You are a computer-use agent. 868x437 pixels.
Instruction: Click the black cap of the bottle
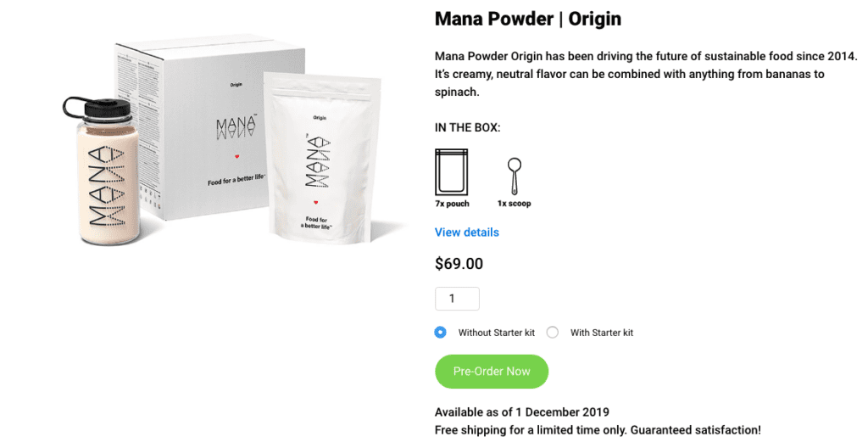pos(100,108)
